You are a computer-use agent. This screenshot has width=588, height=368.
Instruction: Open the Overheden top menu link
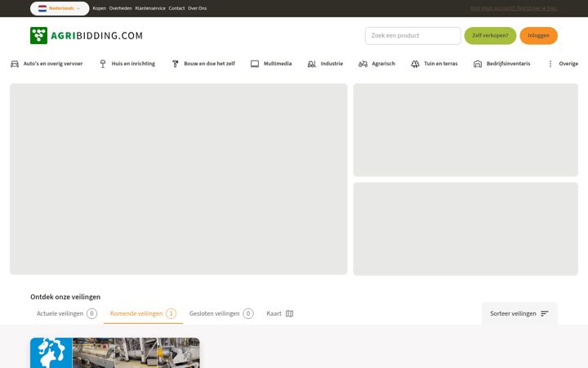click(x=120, y=8)
